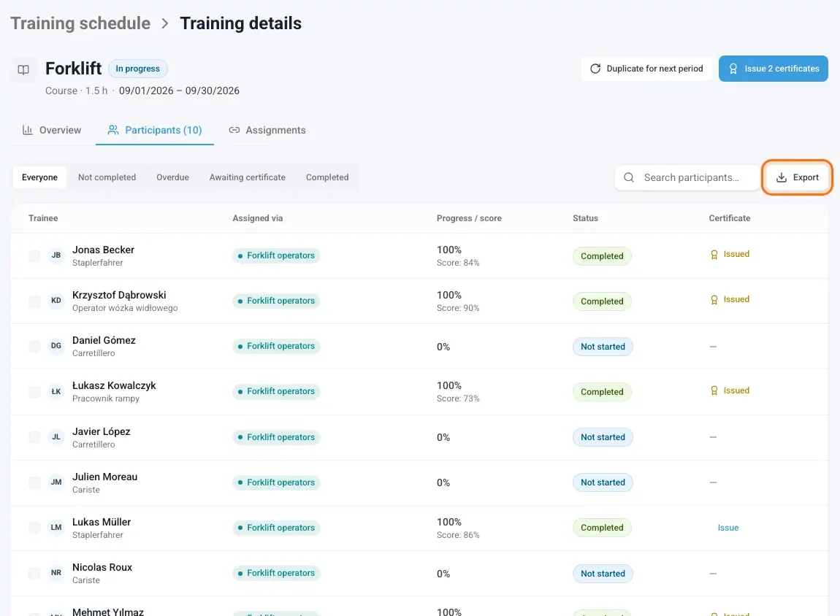Switch to the Participants (10) tab
840x616 pixels.
point(155,130)
